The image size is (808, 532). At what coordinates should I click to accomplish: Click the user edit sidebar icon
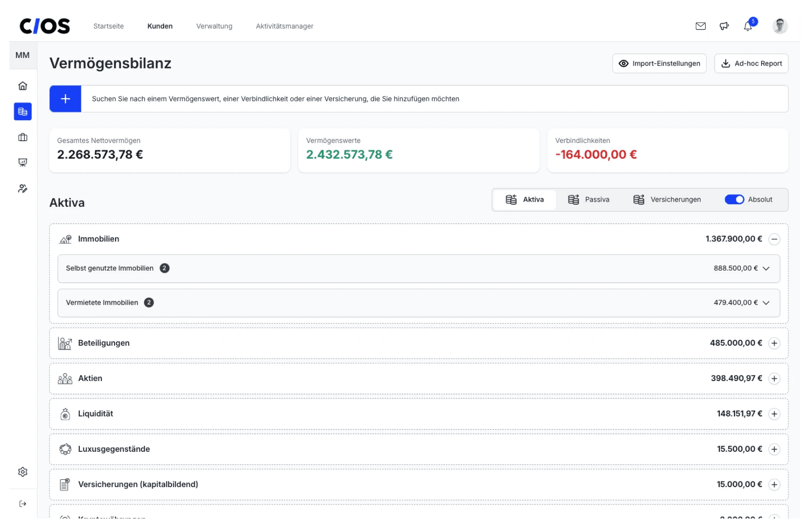23,188
